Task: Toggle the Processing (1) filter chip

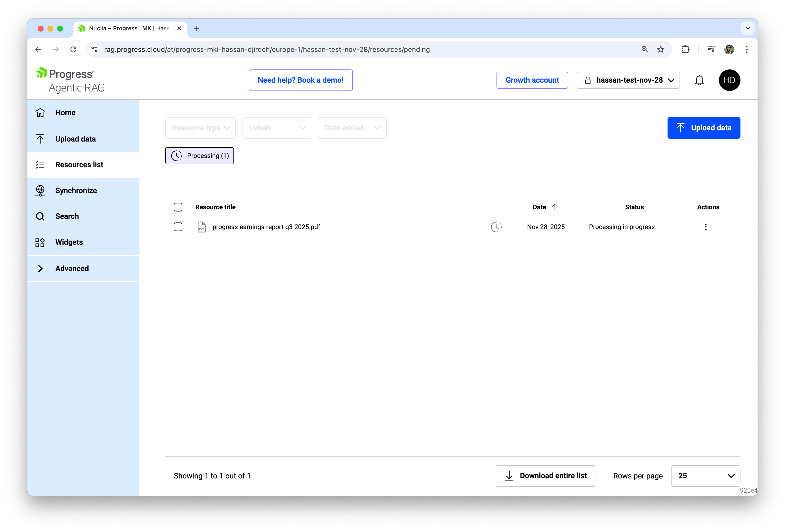Action: (x=199, y=156)
